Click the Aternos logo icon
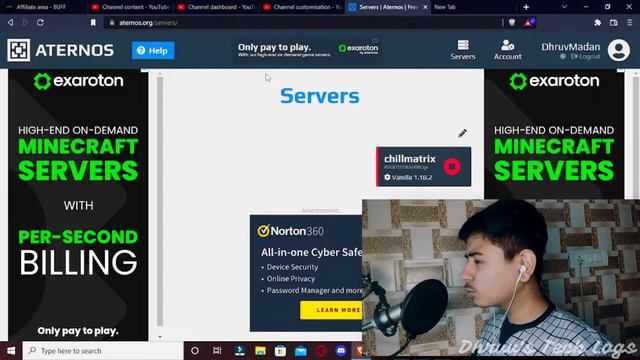This screenshot has height=360, width=640. click(x=18, y=50)
